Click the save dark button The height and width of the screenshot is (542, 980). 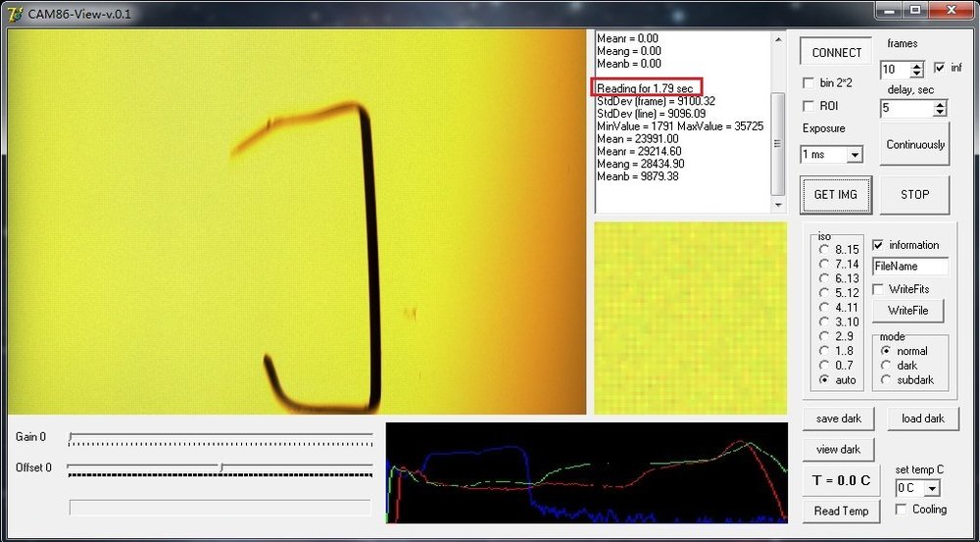point(838,419)
